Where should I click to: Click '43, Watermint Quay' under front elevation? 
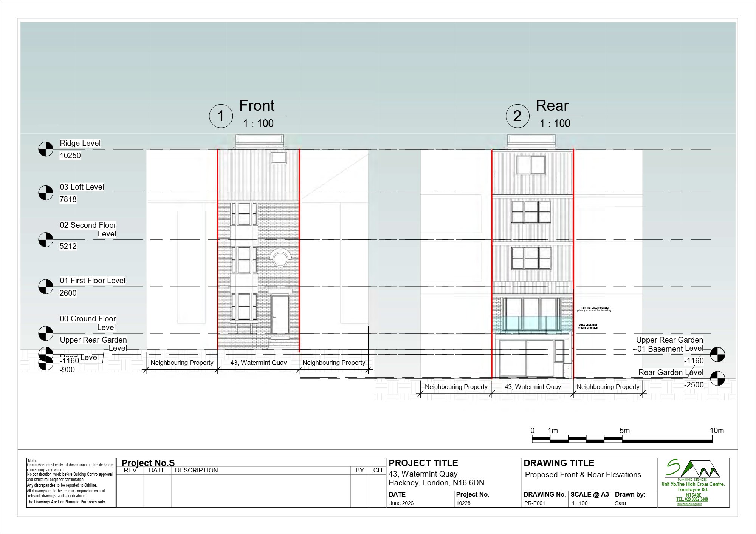(x=259, y=363)
